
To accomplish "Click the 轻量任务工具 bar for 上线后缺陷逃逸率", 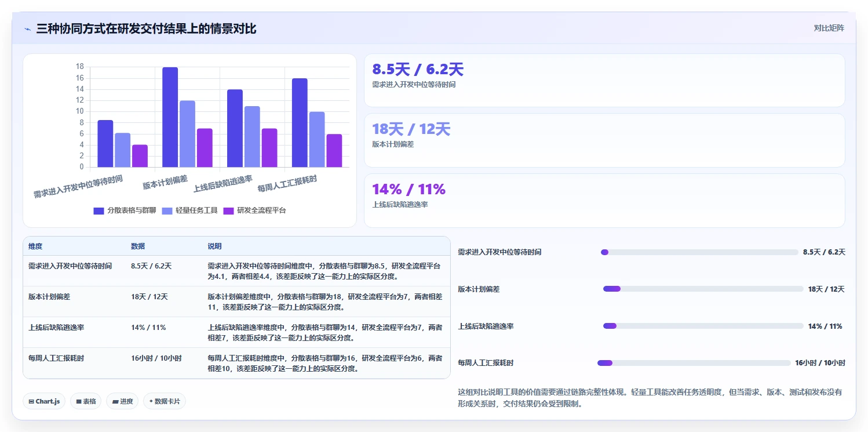I will click(252, 137).
